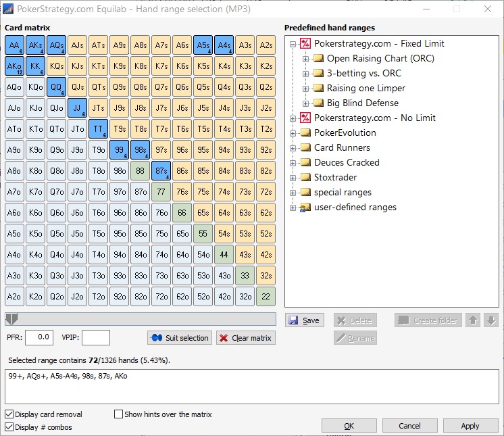The image size is (504, 436).
Task: Toggle Display # combos checkbox
Action: pos(9,427)
